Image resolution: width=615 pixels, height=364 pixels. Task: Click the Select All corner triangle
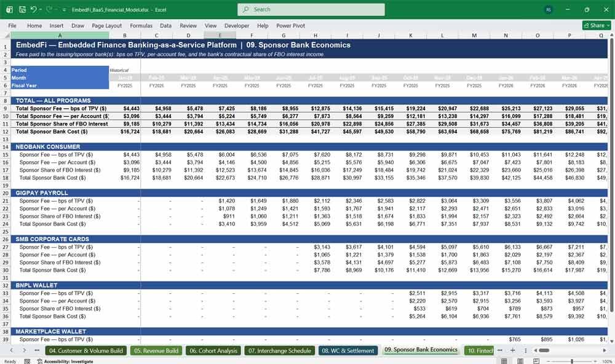6,35
